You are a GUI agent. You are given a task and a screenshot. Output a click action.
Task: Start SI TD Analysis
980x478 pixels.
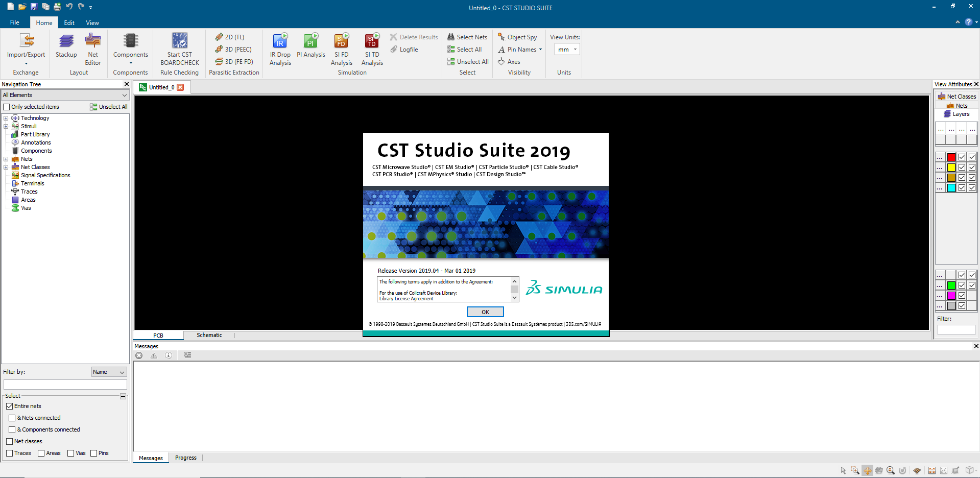tap(372, 49)
